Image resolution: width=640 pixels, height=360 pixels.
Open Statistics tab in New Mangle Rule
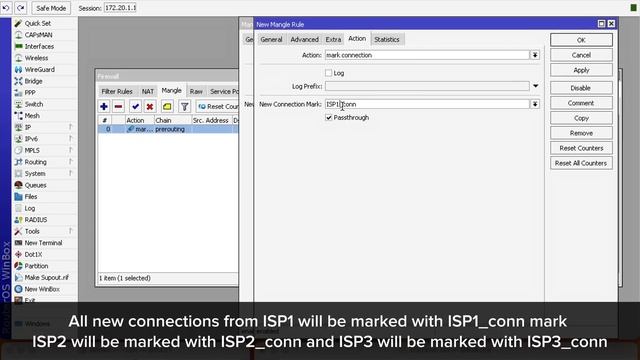click(x=387, y=40)
